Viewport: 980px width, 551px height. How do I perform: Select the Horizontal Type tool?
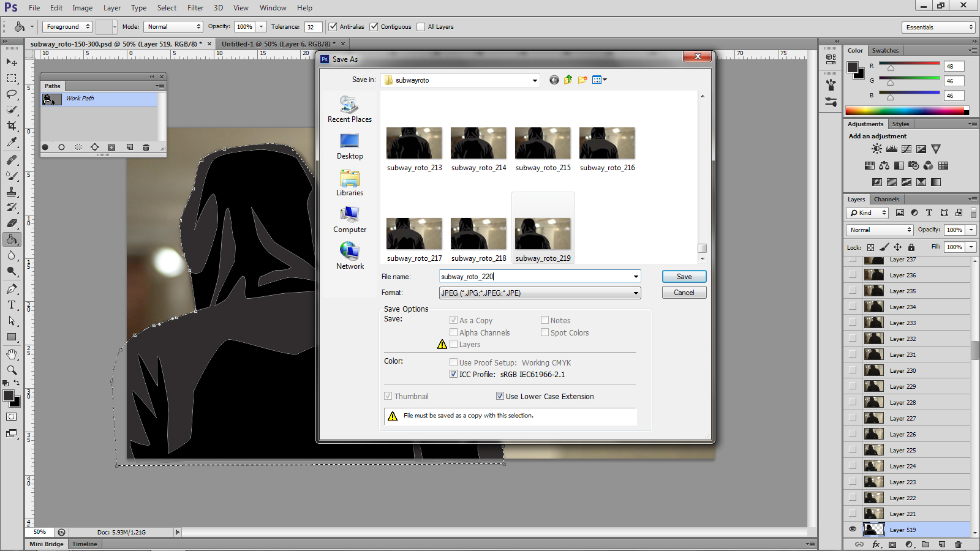[12, 305]
